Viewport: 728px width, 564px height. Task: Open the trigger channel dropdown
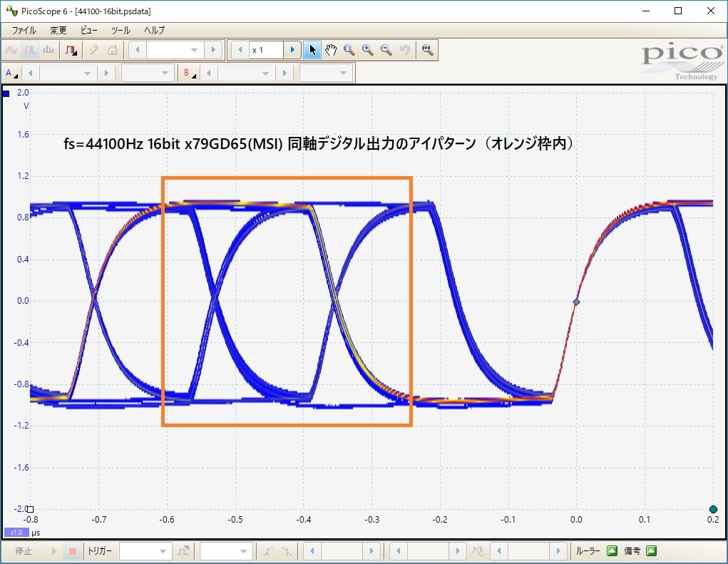243,551
